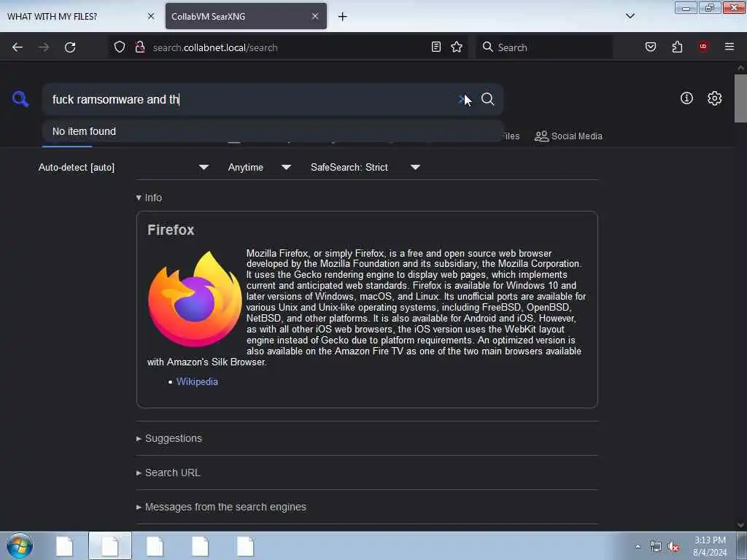Screen dimensions: 747x560
Task: Click the SearXNG logo magnifier icon
Action: [x=20, y=99]
